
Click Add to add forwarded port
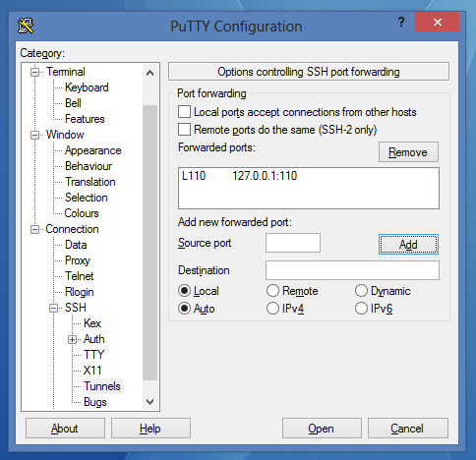(x=408, y=245)
